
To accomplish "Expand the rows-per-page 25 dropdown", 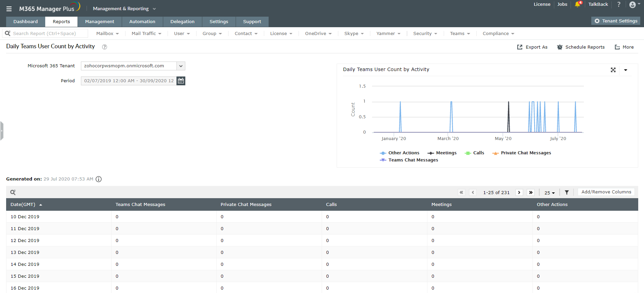I will click(x=549, y=193).
